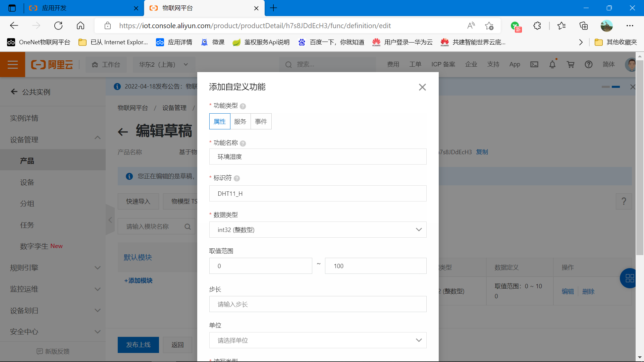Copy the ProductKey with 复制

click(x=482, y=152)
